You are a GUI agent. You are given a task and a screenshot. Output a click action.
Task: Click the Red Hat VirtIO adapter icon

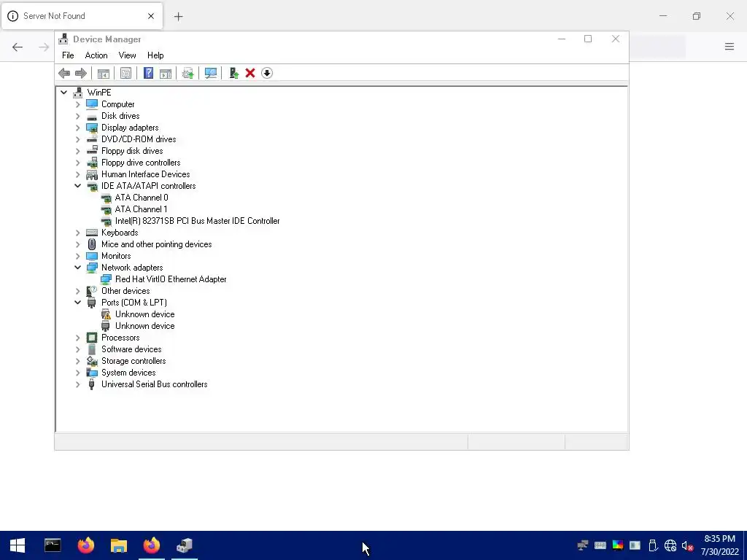(106, 279)
